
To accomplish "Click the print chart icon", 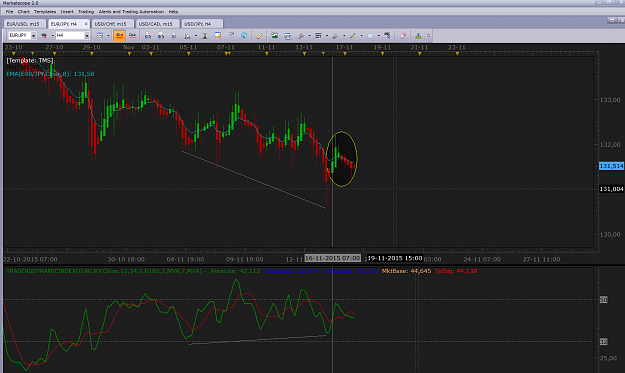I will click(288, 35).
